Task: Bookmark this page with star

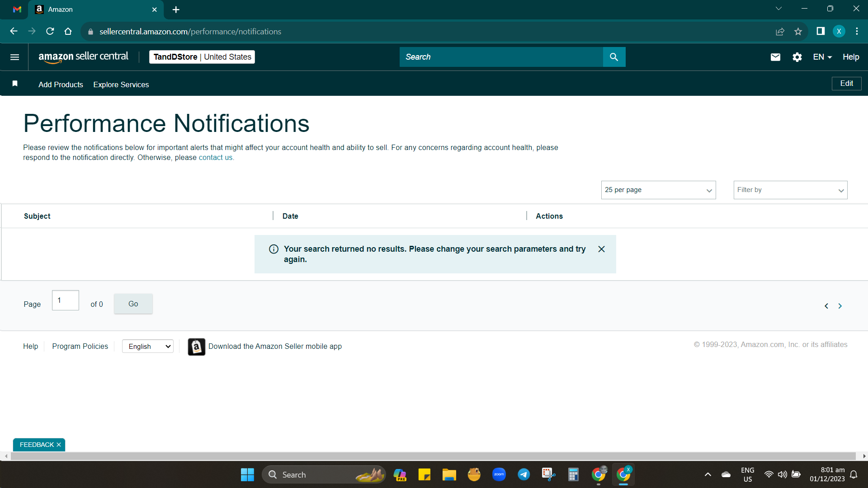Action: (798, 32)
